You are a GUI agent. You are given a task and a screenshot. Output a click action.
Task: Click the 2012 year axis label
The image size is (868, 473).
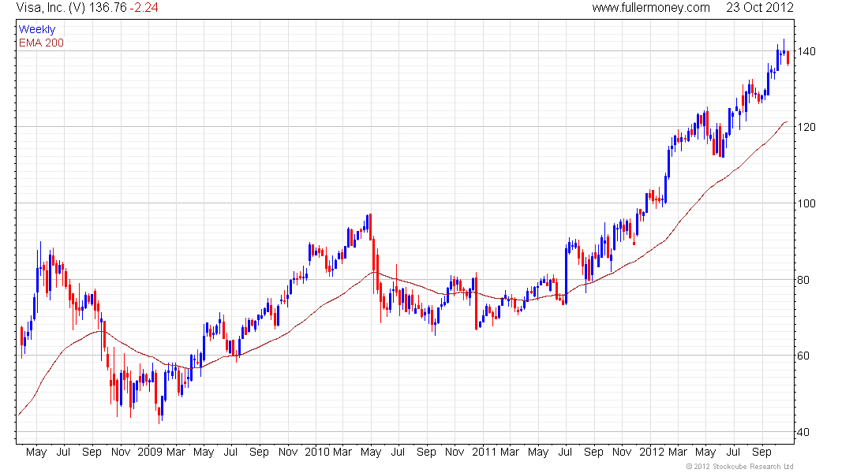click(x=652, y=452)
